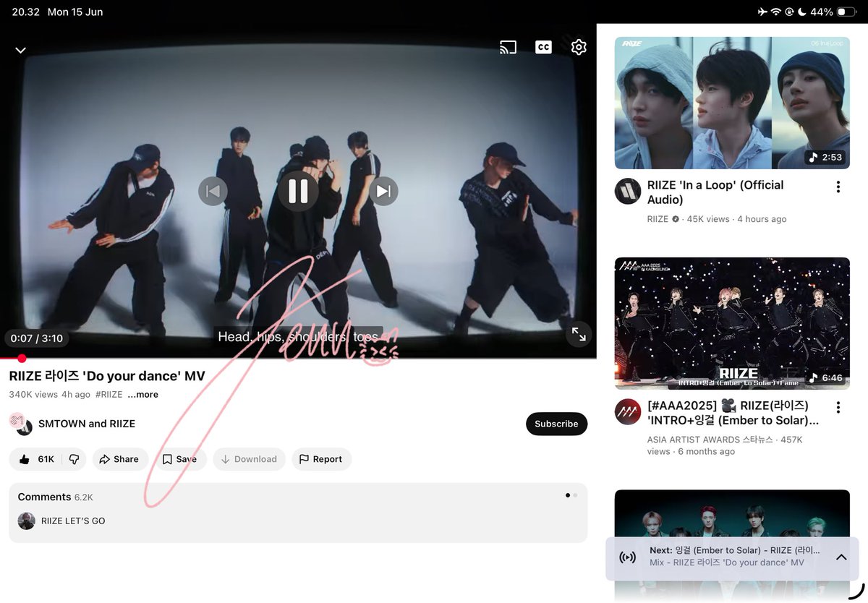Tap the Do Not Disturb moon status icon
The image size is (868, 603).
point(801,12)
